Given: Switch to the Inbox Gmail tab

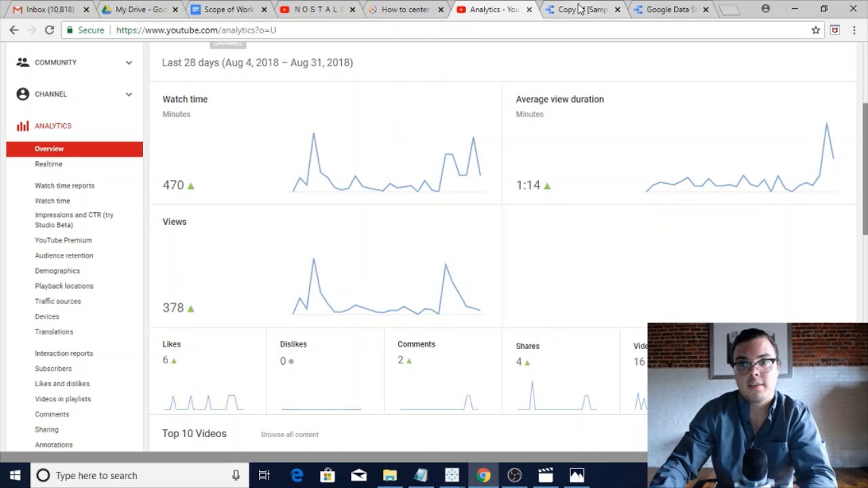Looking at the screenshot, I should click(x=50, y=9).
